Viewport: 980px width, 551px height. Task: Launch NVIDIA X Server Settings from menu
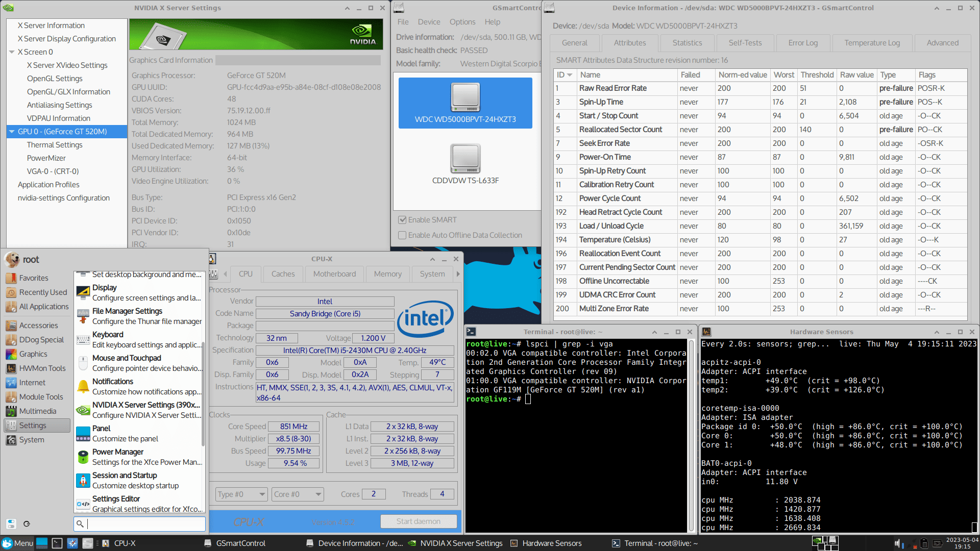[x=139, y=410]
